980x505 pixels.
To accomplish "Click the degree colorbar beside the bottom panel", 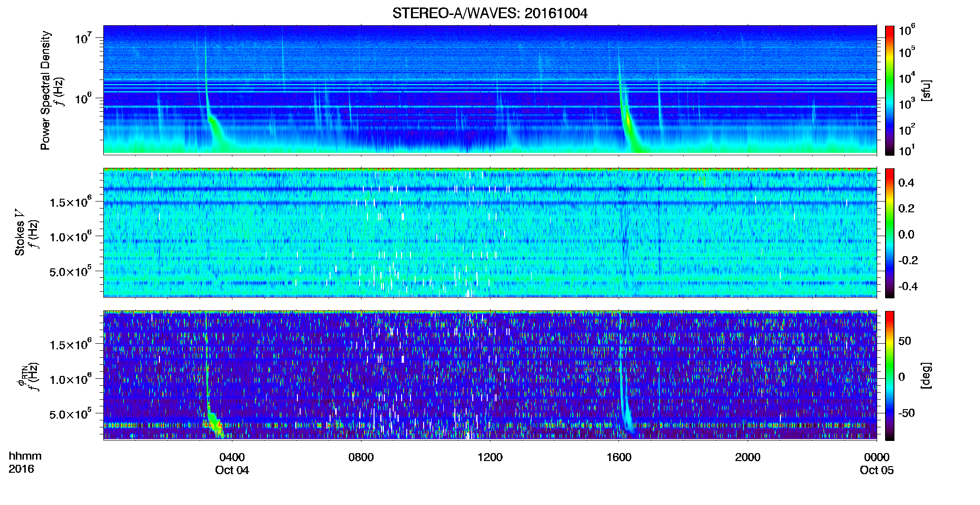I will [x=890, y=375].
